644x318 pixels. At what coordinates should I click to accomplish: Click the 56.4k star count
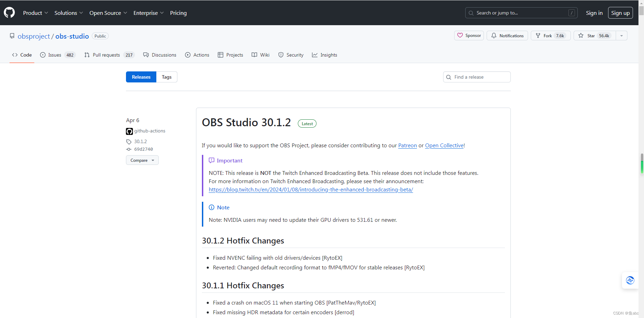[604, 36]
